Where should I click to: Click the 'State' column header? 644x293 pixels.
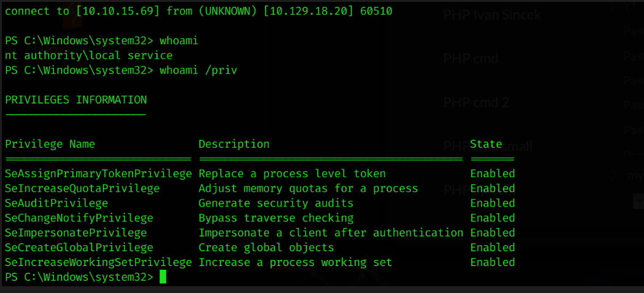(487, 144)
